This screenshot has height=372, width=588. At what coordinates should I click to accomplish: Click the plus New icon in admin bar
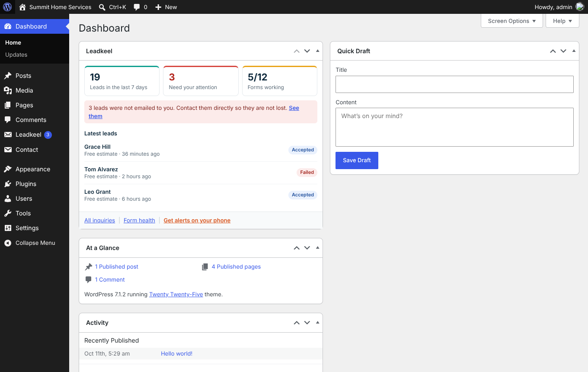click(158, 7)
